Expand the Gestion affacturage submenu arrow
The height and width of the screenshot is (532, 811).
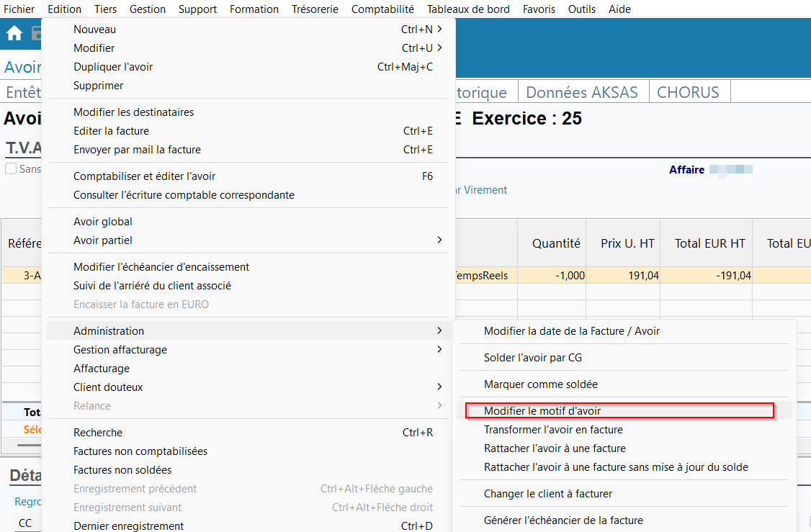pyautogui.click(x=439, y=350)
